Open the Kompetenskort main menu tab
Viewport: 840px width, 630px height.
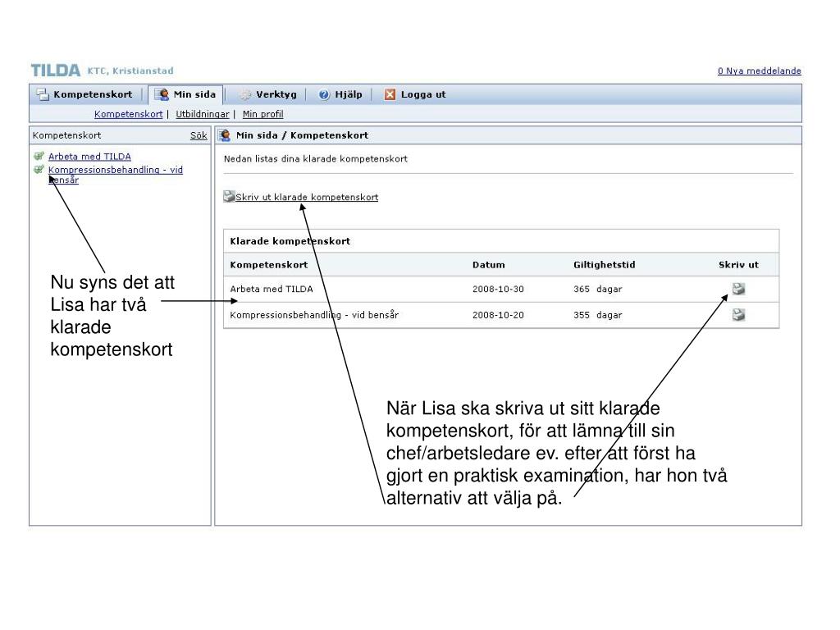pos(84,95)
